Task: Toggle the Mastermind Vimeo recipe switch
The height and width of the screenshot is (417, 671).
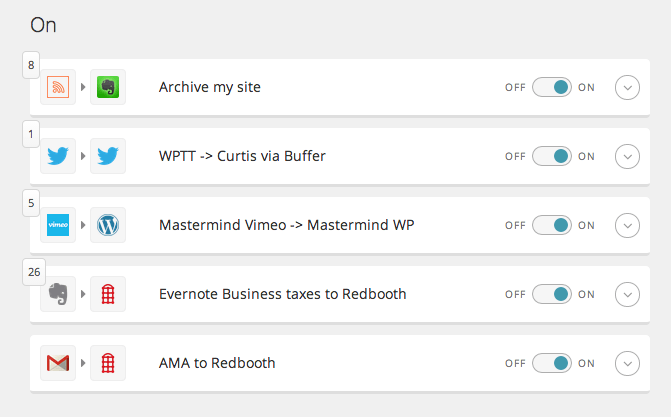Action: 551,225
